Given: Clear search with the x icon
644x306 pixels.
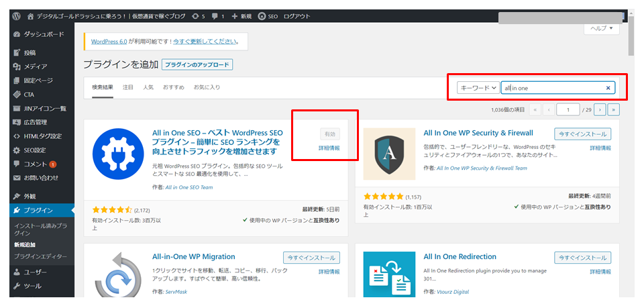Looking at the screenshot, I should tap(608, 88).
